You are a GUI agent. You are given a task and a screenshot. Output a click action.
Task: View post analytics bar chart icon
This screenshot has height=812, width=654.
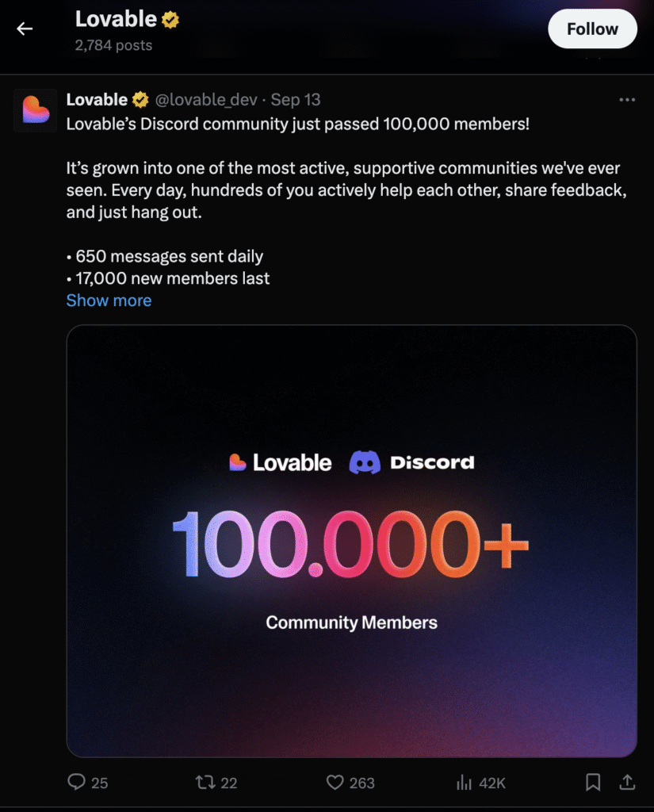(x=465, y=783)
